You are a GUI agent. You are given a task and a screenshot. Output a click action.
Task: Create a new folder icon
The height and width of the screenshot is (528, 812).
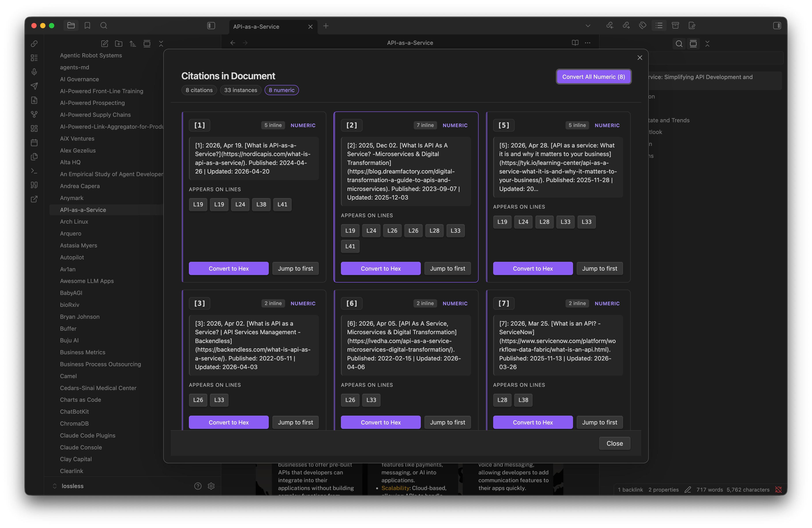coord(119,43)
